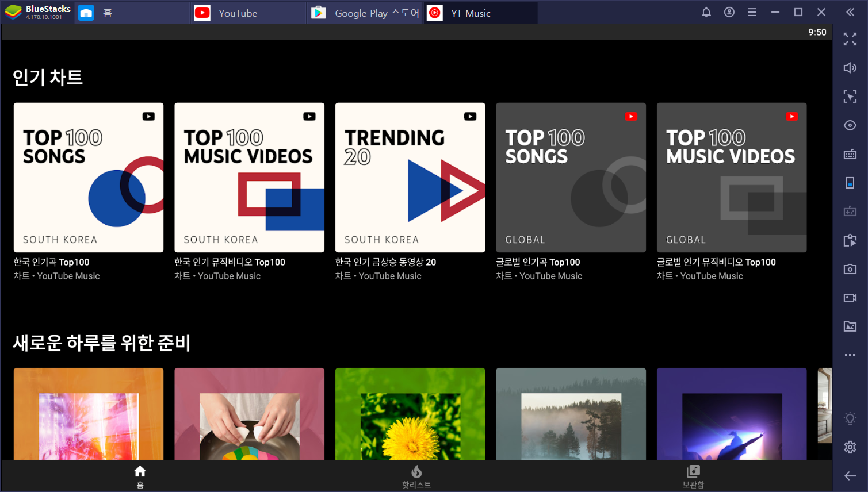Open the misty forest playlist thumbnail
Image resolution: width=868 pixels, height=492 pixels.
(x=571, y=414)
